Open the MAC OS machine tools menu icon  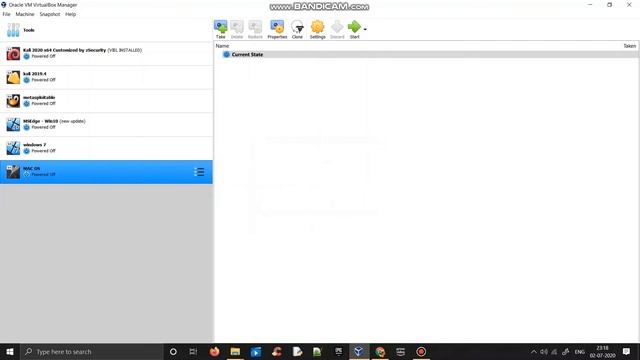pyautogui.click(x=199, y=172)
